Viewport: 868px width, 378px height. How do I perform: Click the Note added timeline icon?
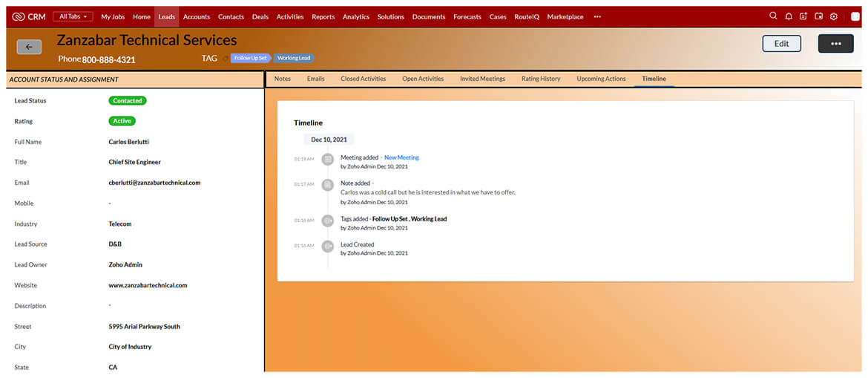tap(328, 185)
